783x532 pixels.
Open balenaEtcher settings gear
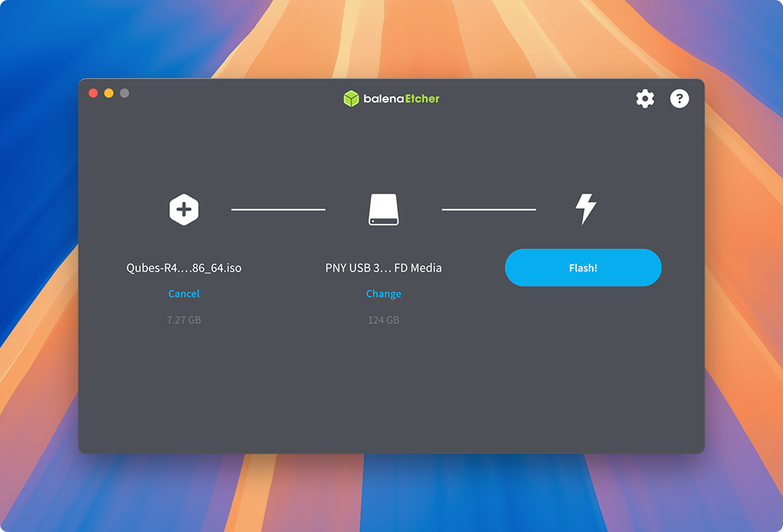coord(644,99)
